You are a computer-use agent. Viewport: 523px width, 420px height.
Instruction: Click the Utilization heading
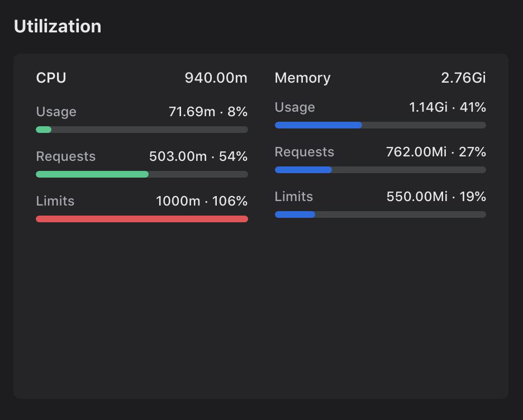pos(58,26)
